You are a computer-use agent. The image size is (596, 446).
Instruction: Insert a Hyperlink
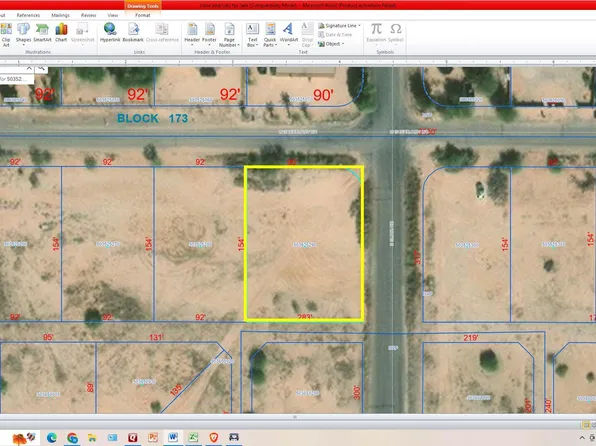coord(110,33)
